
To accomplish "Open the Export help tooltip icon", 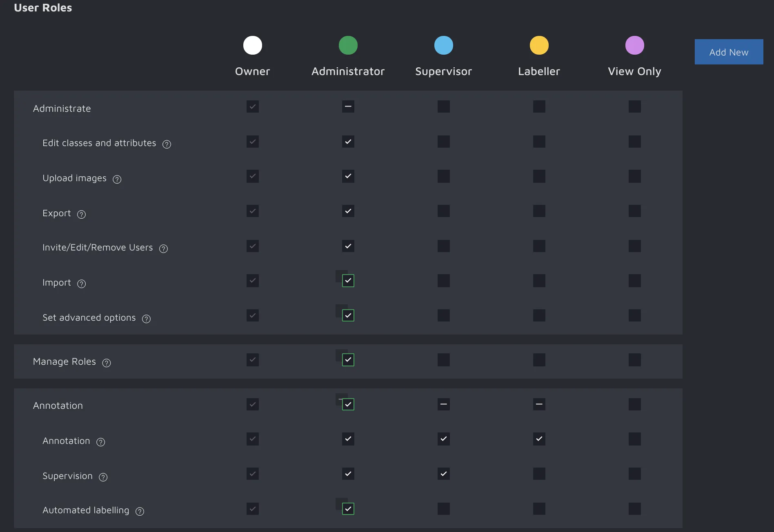I will [81, 214].
